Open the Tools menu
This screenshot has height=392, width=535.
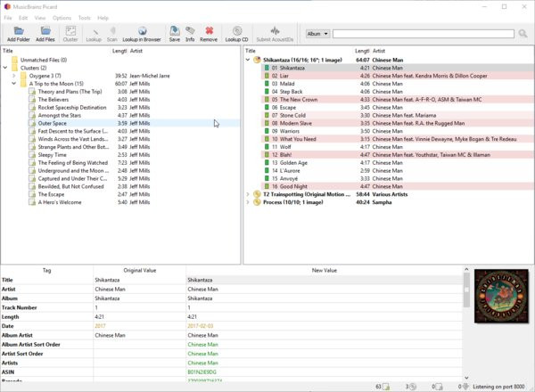coord(85,18)
